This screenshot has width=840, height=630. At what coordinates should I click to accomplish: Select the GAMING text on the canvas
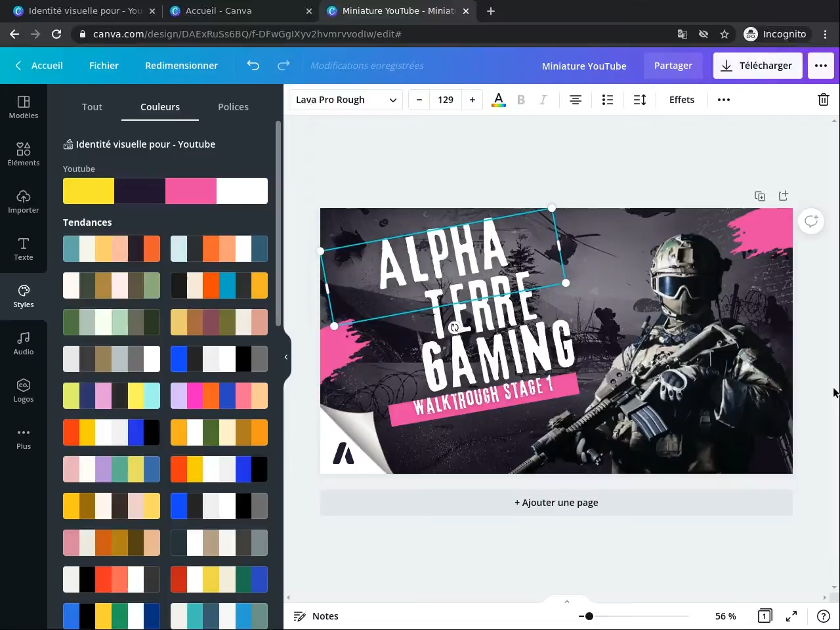499,355
